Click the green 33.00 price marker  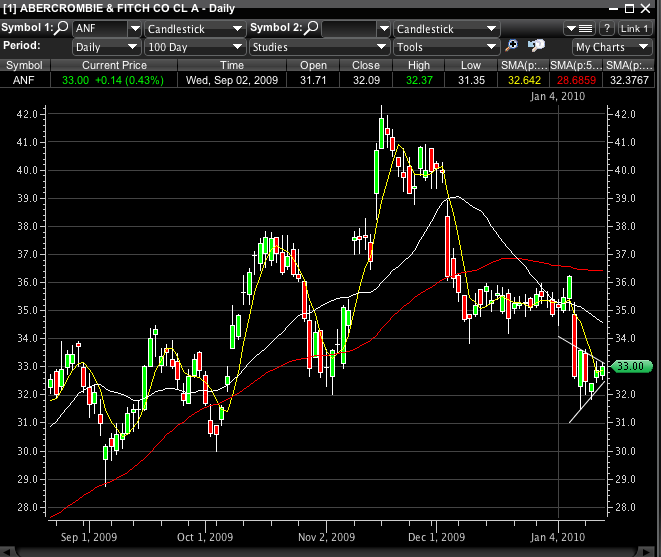pyautogui.click(x=632, y=366)
